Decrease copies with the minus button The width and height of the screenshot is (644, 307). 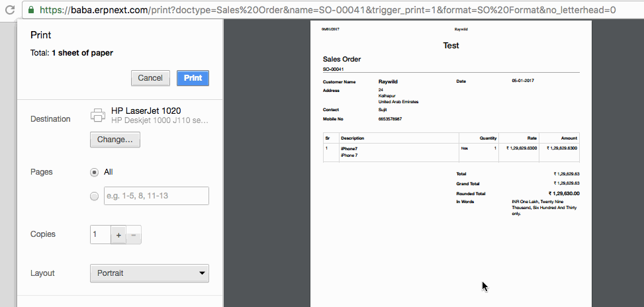[134, 235]
